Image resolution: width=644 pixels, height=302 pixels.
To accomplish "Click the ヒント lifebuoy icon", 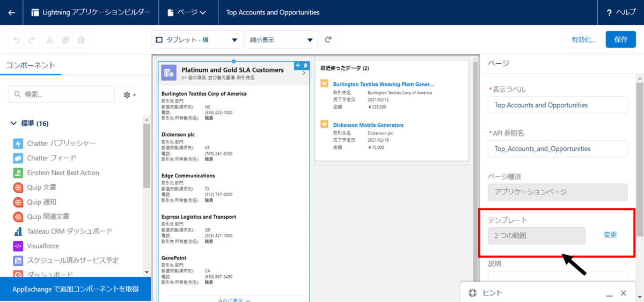I will tap(473, 293).
